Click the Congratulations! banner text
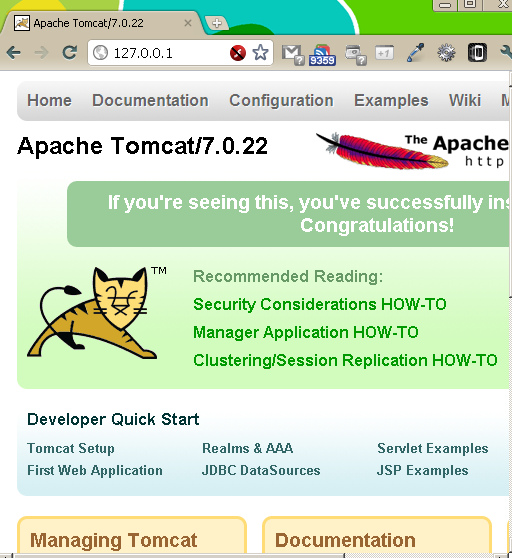 [377, 225]
